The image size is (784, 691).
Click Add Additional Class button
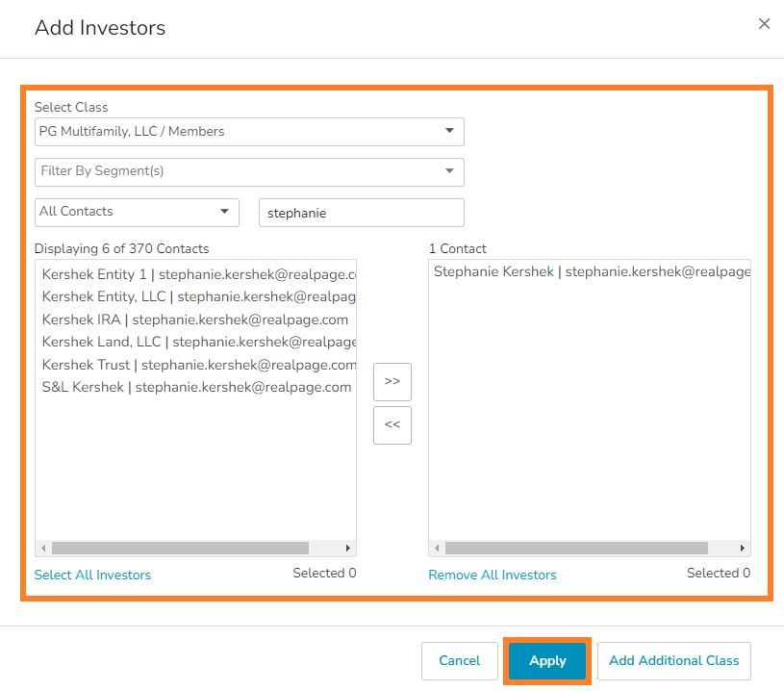(x=673, y=660)
